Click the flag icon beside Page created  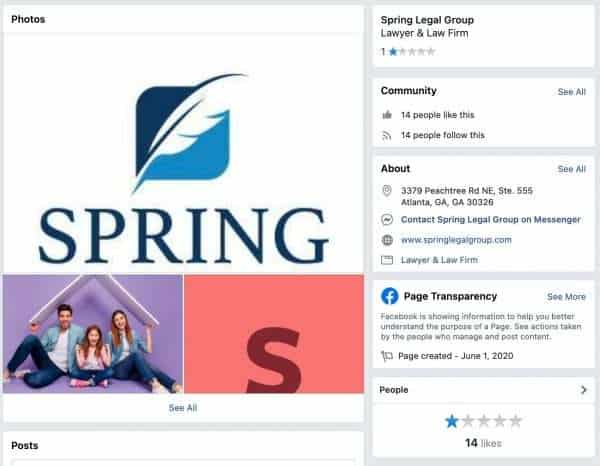point(387,356)
